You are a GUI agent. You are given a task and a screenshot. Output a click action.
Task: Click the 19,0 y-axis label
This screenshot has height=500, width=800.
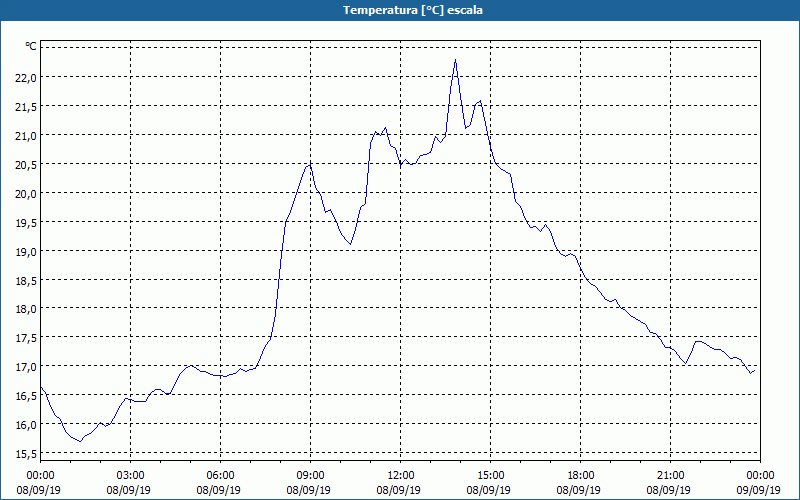(x=27, y=251)
